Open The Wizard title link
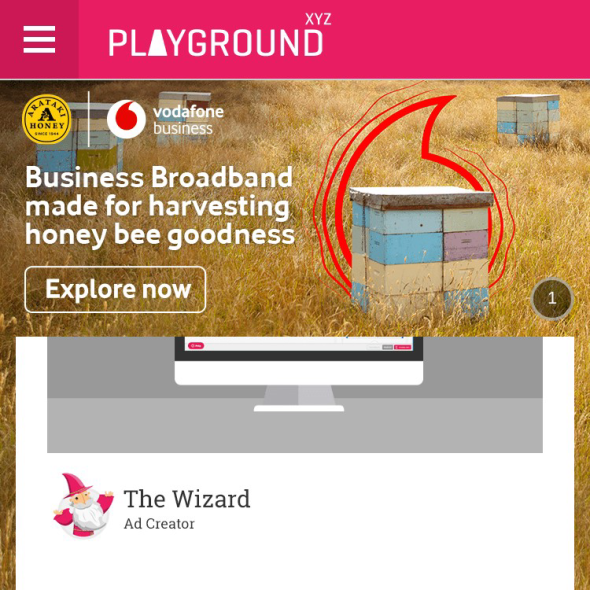Viewport: 590px width, 590px height. click(187, 499)
